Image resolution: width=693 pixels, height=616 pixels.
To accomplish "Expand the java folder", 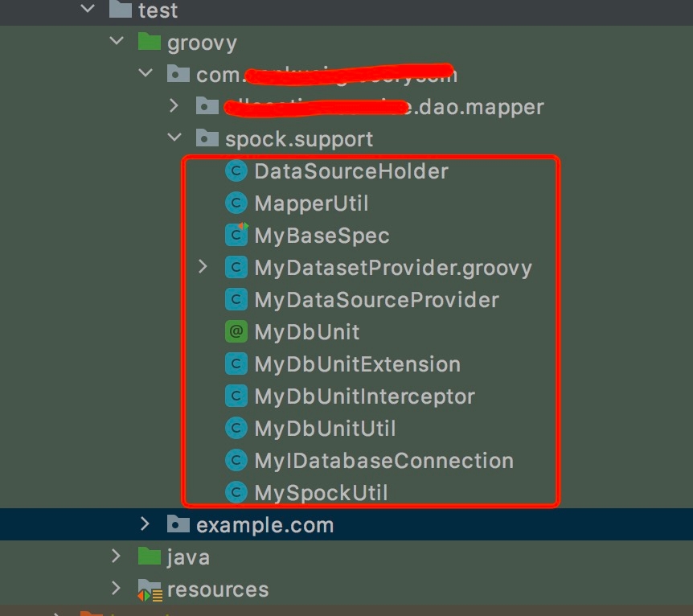I will coord(117,556).
